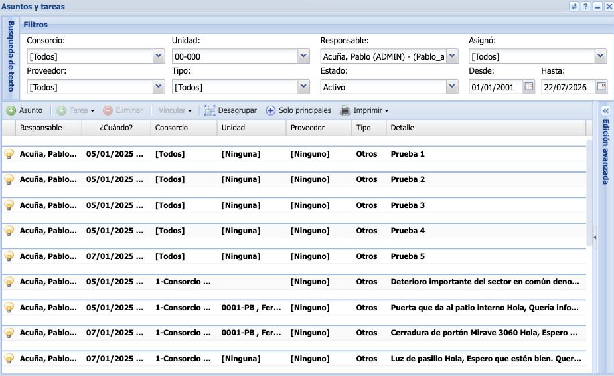Open the Desde calendar picker icon

tap(529, 86)
